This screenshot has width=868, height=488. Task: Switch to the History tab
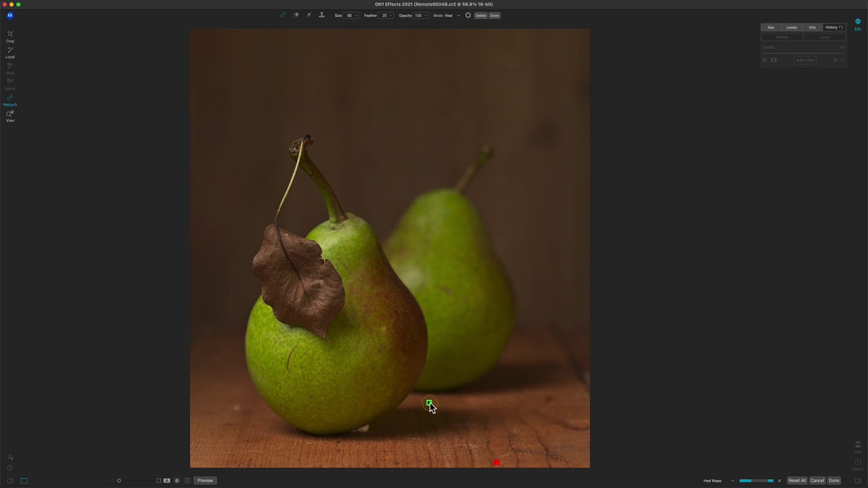834,27
